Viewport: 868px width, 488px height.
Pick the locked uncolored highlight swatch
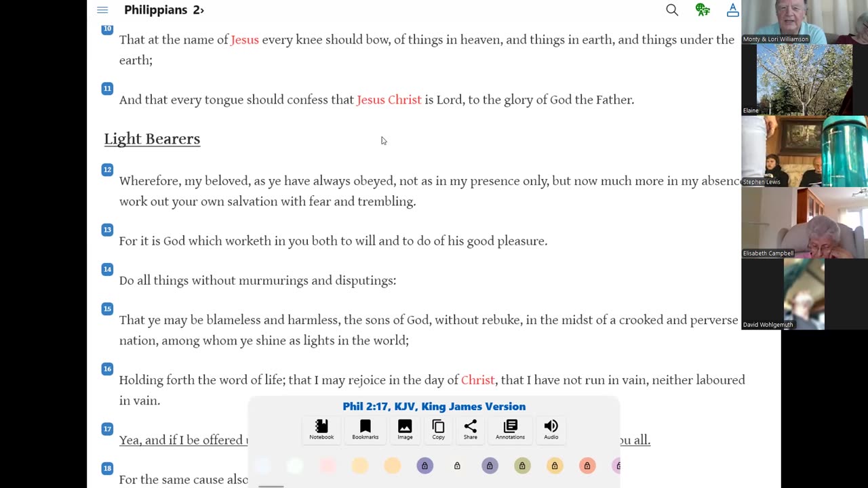tap(457, 466)
